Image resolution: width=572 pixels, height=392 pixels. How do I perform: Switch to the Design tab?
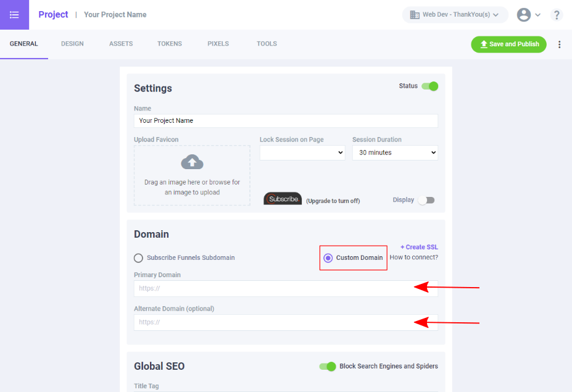coord(72,44)
